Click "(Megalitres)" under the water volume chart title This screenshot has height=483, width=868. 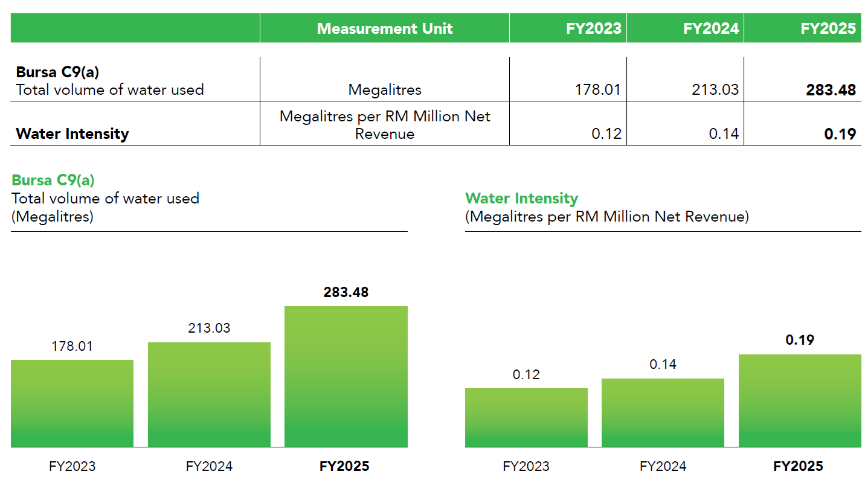[x=53, y=216]
